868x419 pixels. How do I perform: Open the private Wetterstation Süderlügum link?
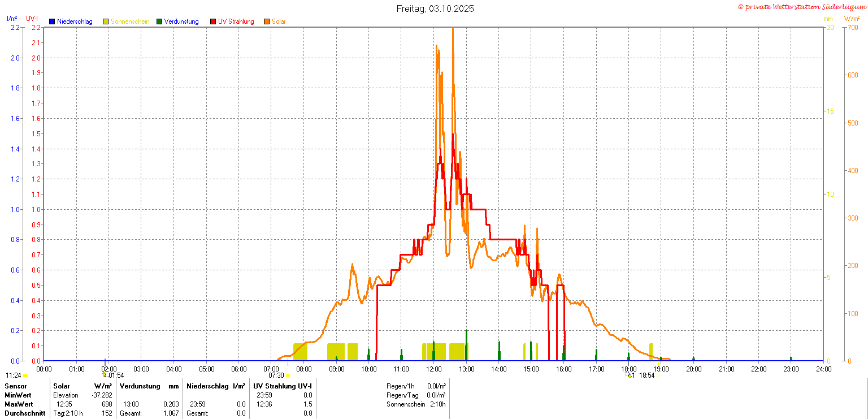point(801,7)
